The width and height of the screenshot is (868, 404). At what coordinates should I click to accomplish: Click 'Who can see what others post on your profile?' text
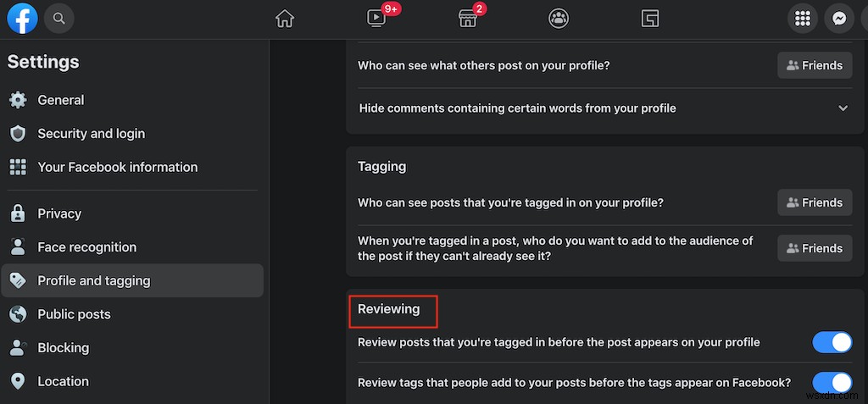[x=484, y=65]
